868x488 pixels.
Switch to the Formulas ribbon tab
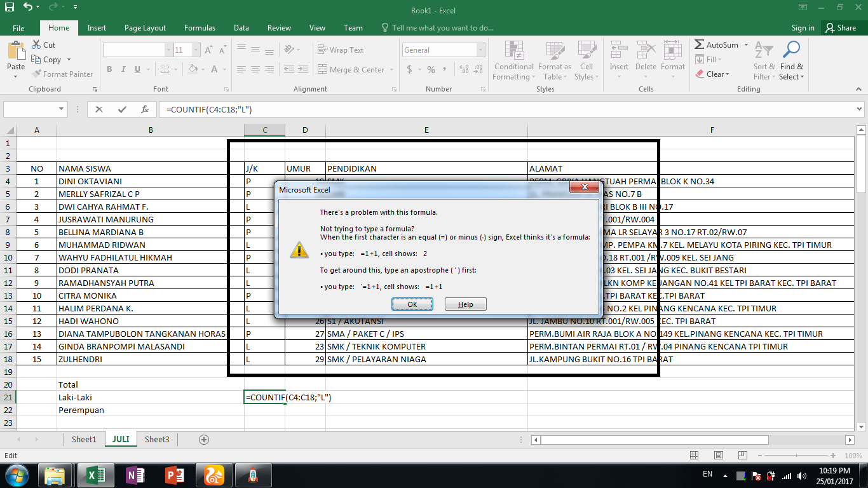point(200,28)
